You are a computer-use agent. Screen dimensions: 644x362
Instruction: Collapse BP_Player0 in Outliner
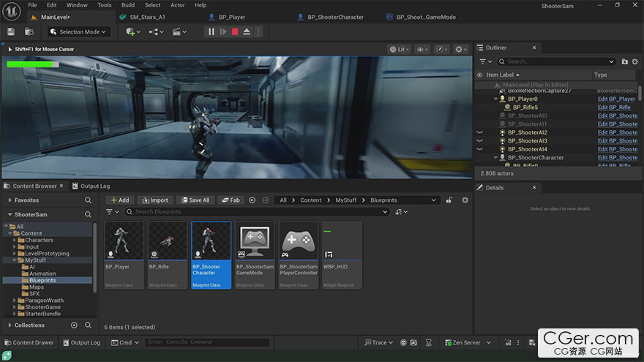coord(495,99)
